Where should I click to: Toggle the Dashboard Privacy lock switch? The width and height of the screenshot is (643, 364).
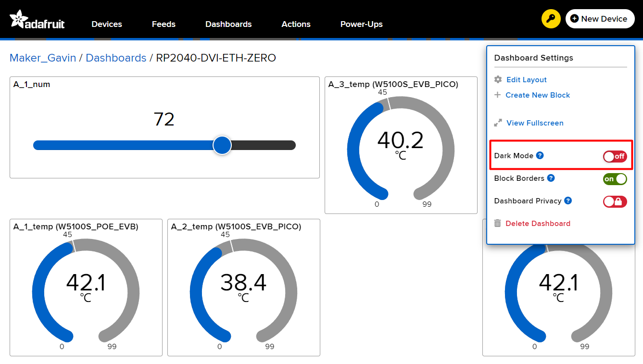[x=615, y=201]
